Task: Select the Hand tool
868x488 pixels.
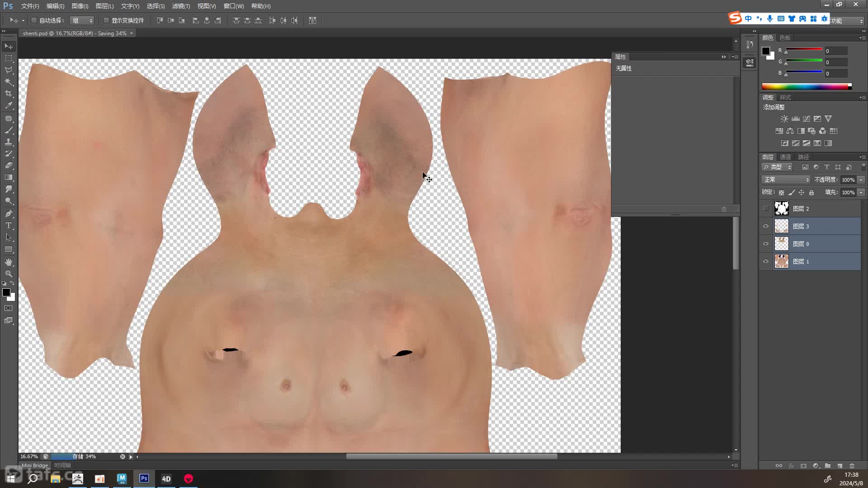Action: pos(9,262)
